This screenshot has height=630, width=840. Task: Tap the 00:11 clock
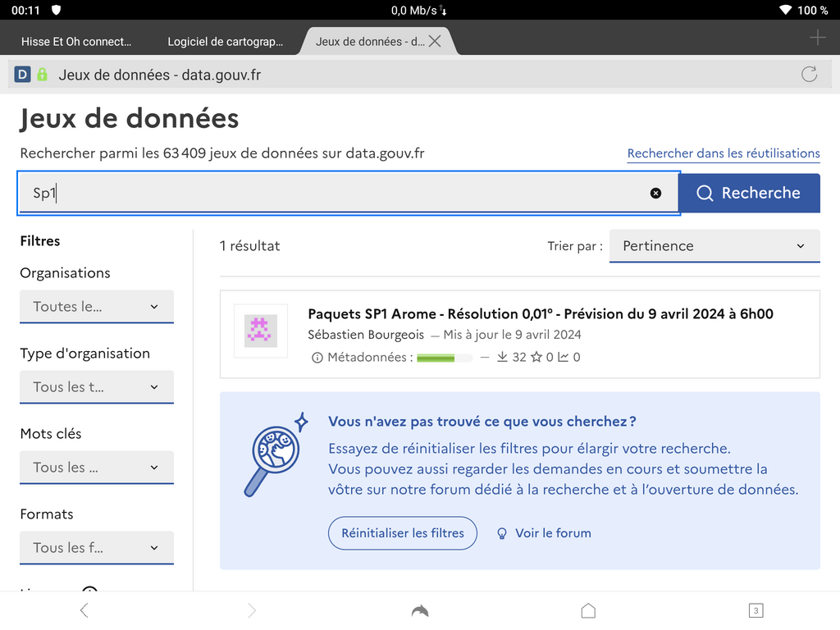[25, 10]
